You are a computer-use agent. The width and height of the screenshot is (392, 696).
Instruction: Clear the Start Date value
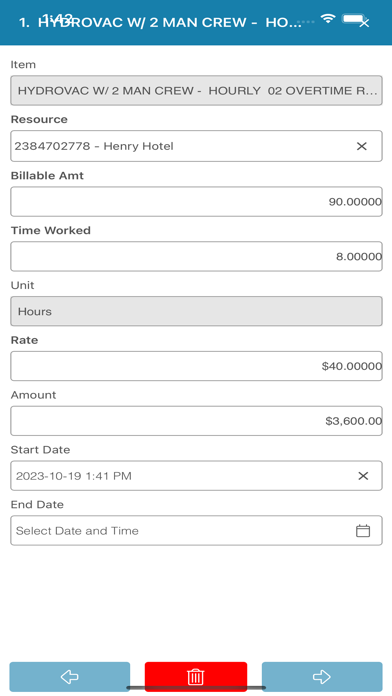[363, 476]
